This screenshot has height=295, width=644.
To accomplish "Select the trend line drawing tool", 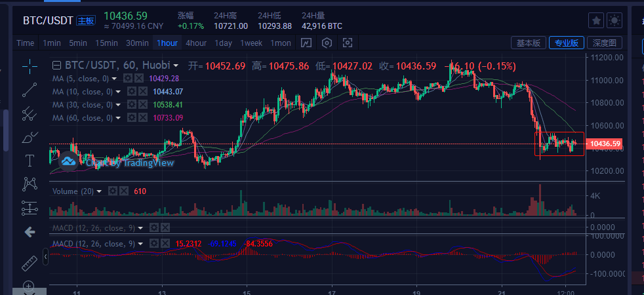I will [30, 90].
